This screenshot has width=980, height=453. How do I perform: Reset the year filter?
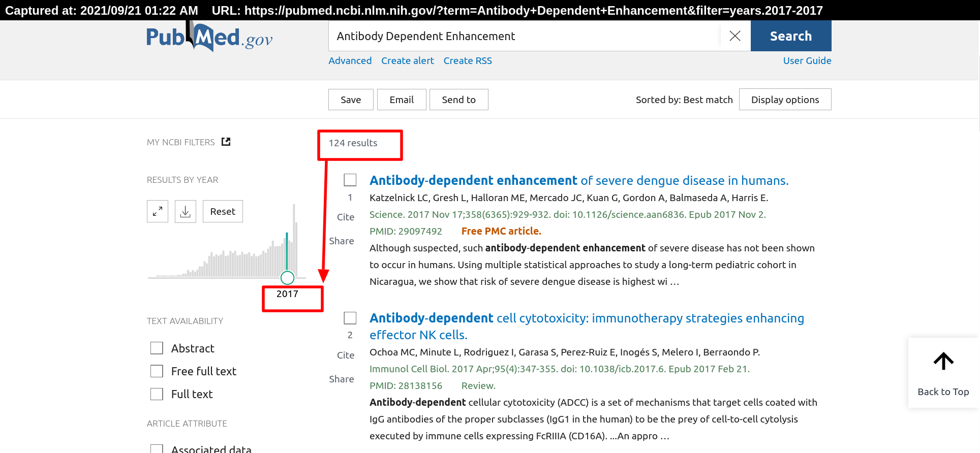tap(223, 211)
